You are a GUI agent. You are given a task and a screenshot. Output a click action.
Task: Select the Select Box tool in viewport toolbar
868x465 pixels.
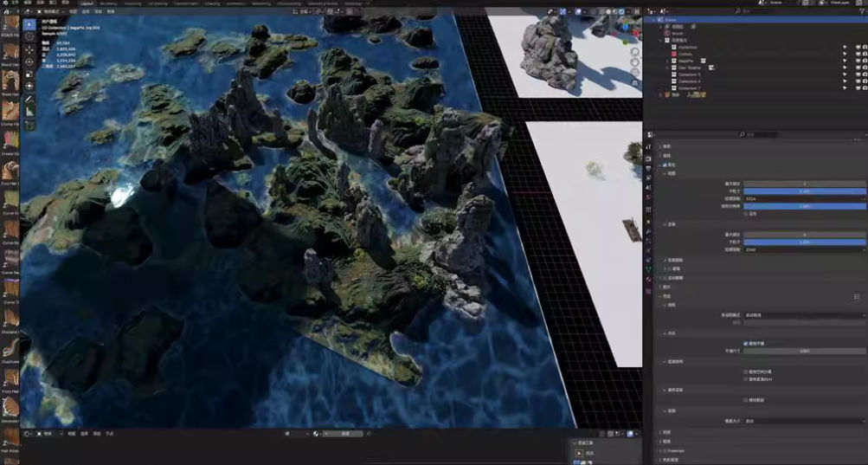click(29, 24)
